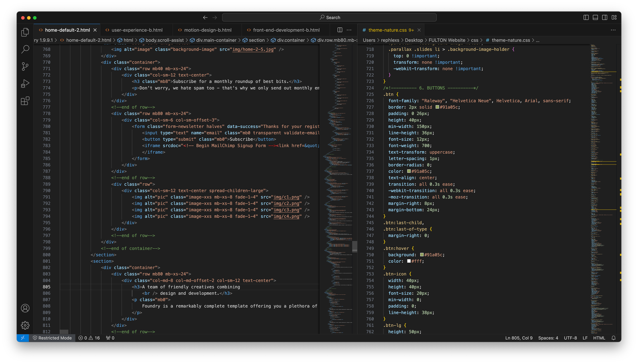Open the section breadcrumb item
638x364 pixels.
254,40
